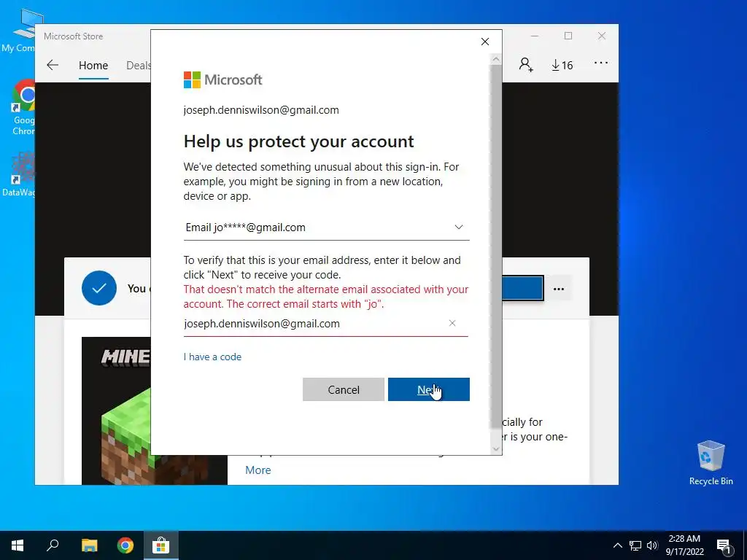Click the dialog scrollbar up arrow
The image size is (747, 560).
496,59
